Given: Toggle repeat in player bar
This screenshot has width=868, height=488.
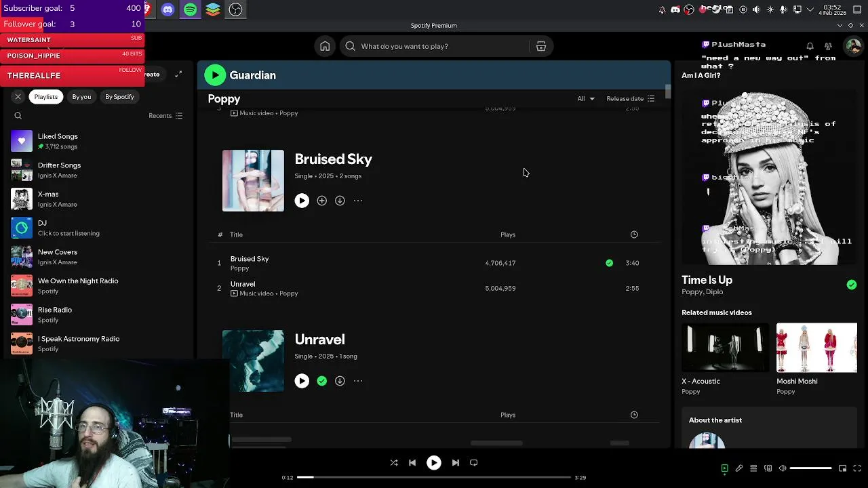Looking at the screenshot, I should [474, 463].
